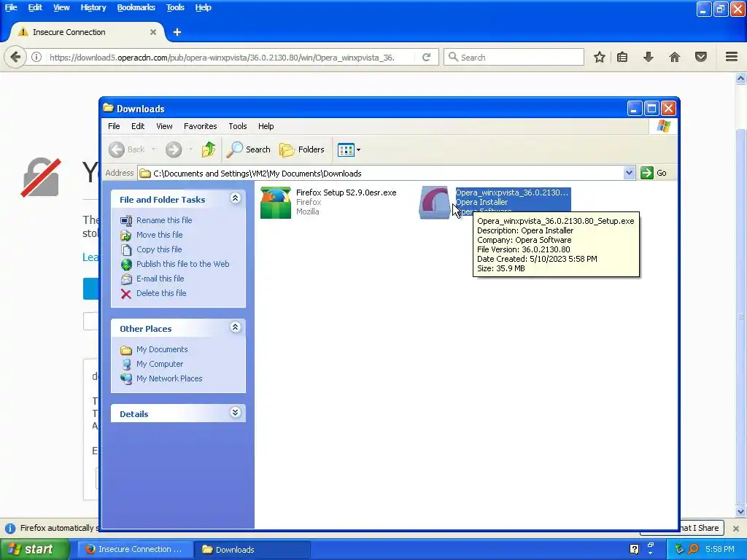Click Move this file
Image resolution: width=747 pixels, height=560 pixels.
(159, 235)
